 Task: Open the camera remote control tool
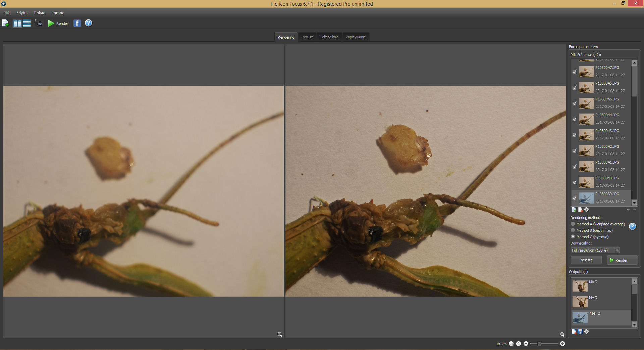pos(39,23)
